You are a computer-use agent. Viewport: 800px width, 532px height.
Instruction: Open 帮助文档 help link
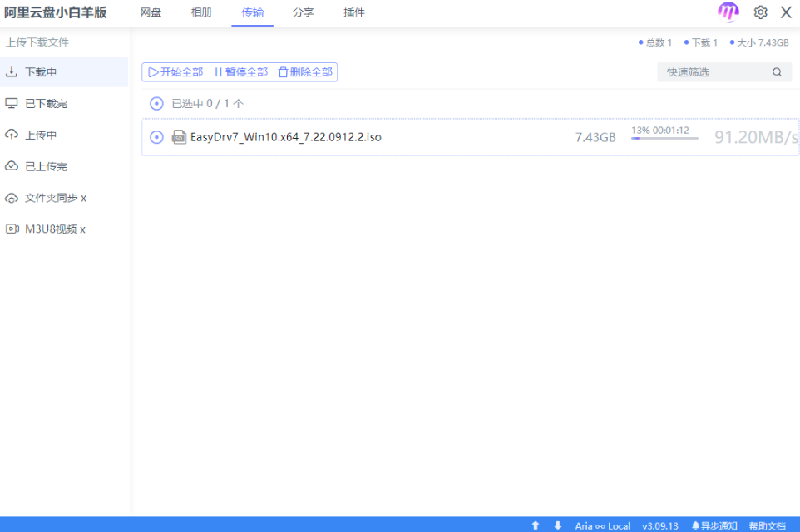tap(768, 526)
